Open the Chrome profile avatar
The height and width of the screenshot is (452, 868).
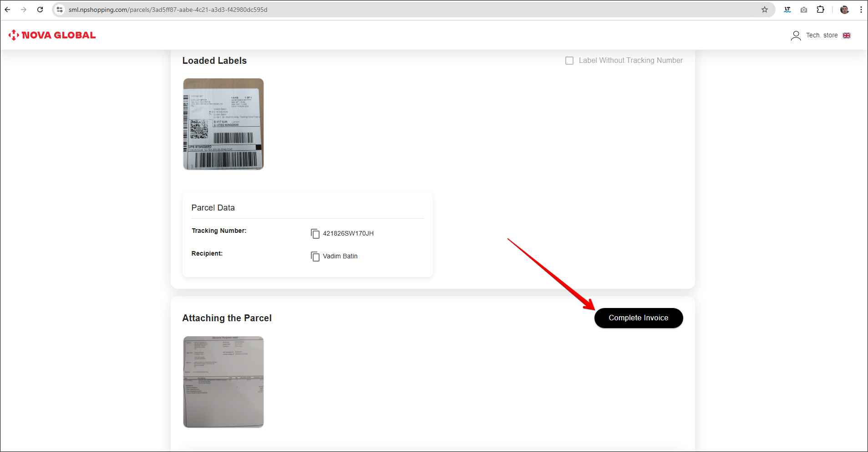(844, 10)
